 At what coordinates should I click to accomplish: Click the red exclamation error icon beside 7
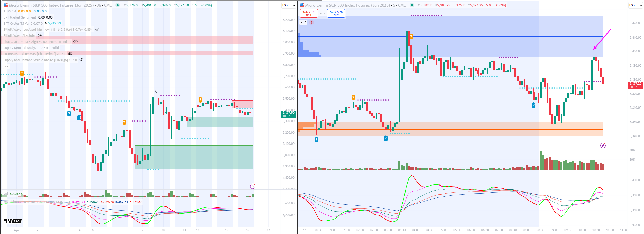tap(311, 22)
